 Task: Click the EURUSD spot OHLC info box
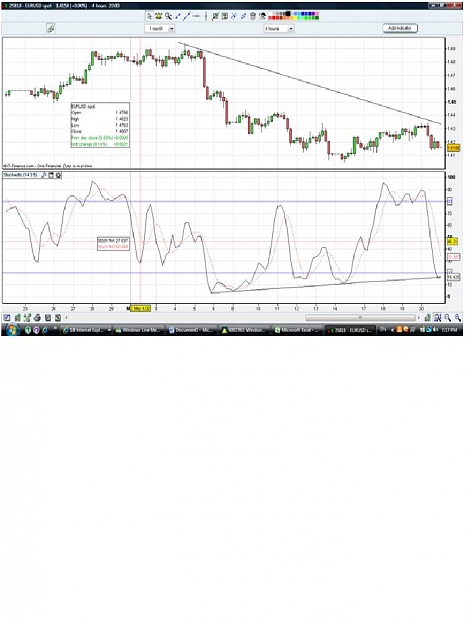point(100,125)
